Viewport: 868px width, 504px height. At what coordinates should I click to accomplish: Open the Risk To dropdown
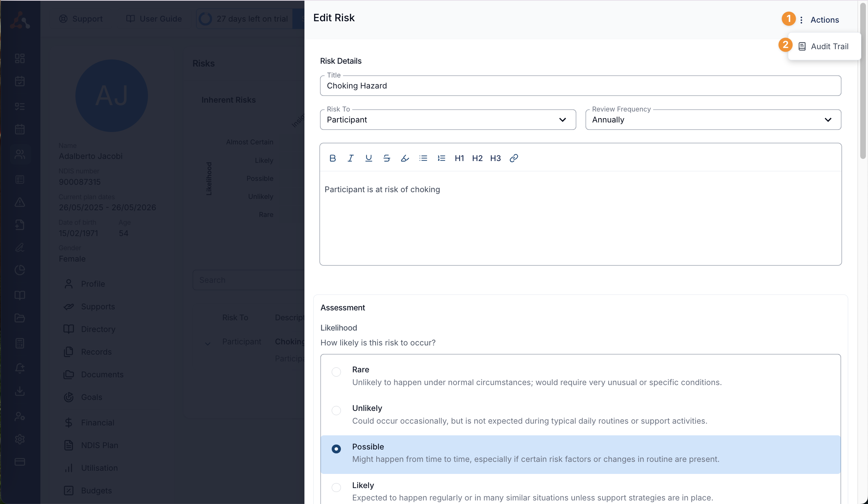448,120
